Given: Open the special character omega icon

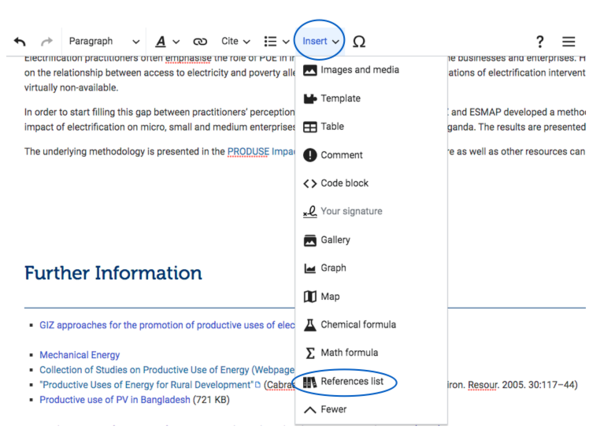Looking at the screenshot, I should [x=359, y=42].
